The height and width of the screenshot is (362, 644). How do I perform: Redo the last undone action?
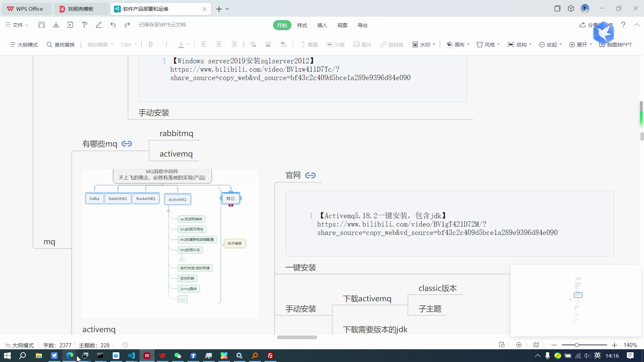point(127,25)
